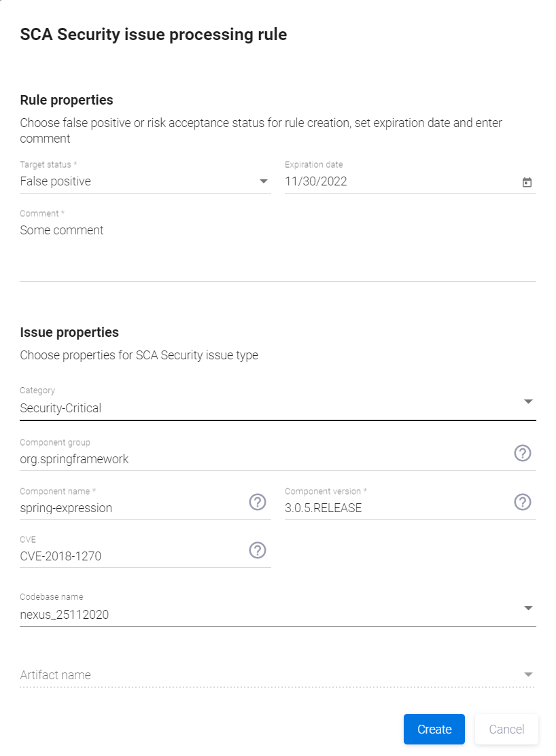Click help icon beside Component version
556x756 pixels.
[x=522, y=502]
